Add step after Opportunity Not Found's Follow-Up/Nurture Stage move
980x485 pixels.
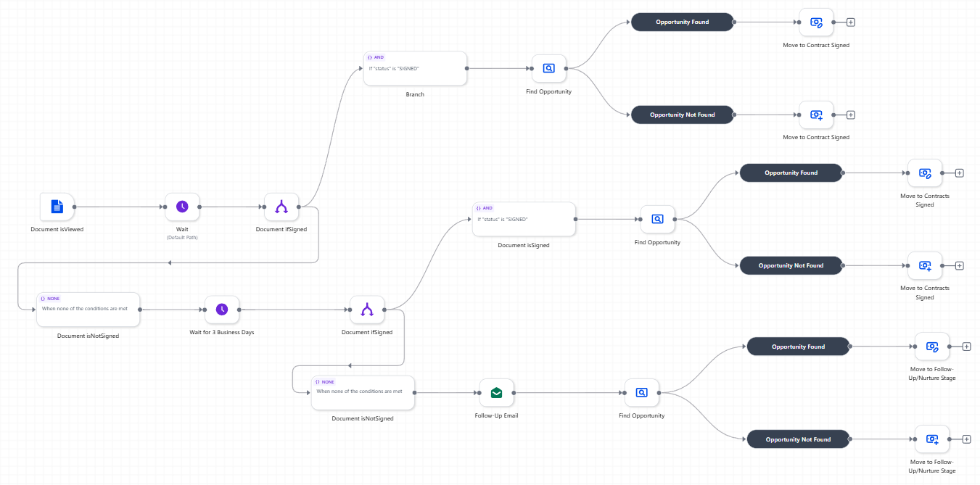(x=967, y=439)
